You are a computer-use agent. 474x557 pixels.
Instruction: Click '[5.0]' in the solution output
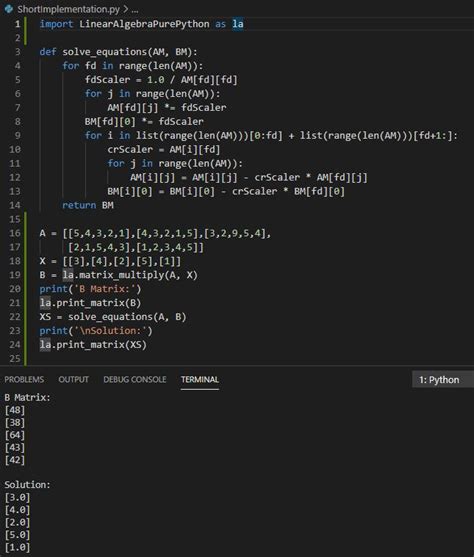[x=17, y=535]
